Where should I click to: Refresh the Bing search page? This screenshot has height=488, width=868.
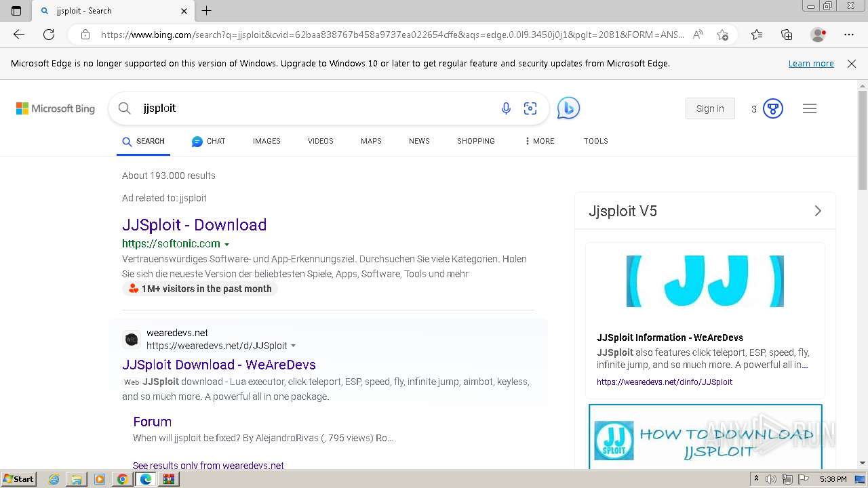[49, 35]
